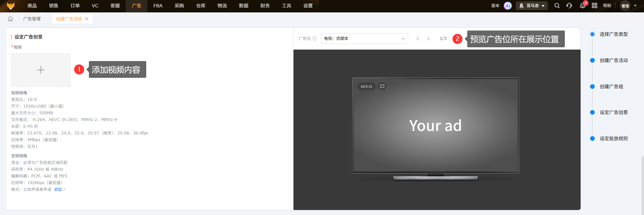The width and height of the screenshot is (644, 215).
Task: Switch to the 广告管理 tab
Action: pos(32,19)
